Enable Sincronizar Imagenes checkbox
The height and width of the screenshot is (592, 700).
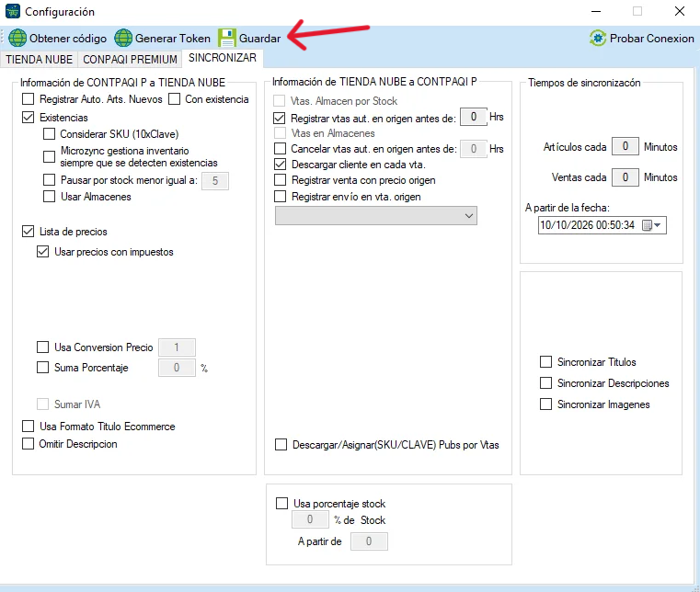point(546,404)
